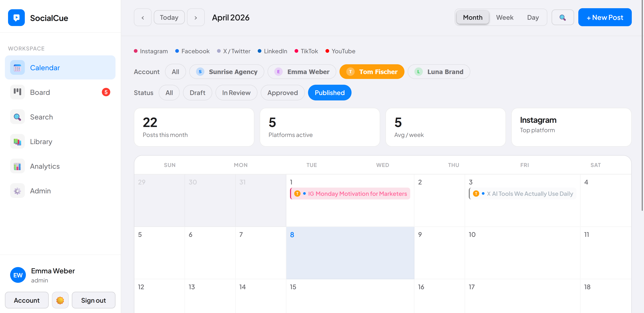Switch to Day view
This screenshot has height=313, width=644.
click(x=533, y=17)
